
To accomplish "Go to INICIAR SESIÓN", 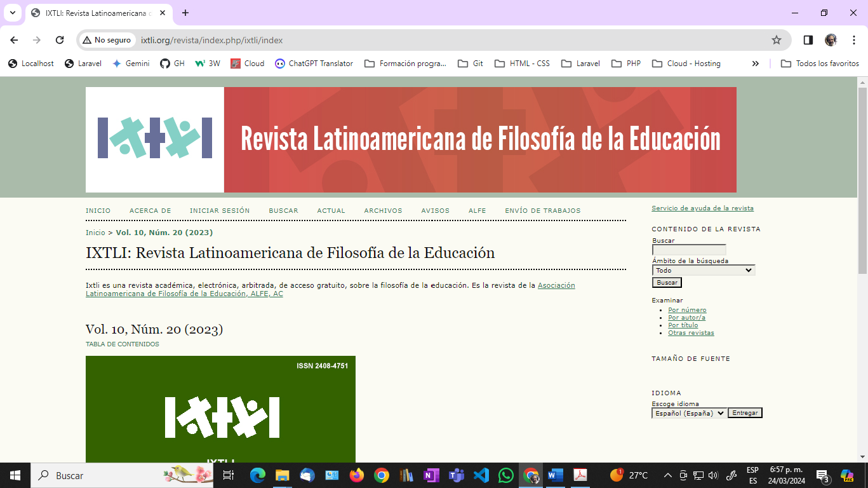I will (220, 211).
